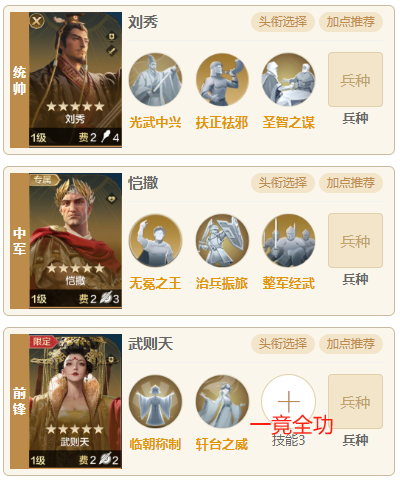
Task: Select the 无冕之王 skill icon
Action: coord(155,241)
